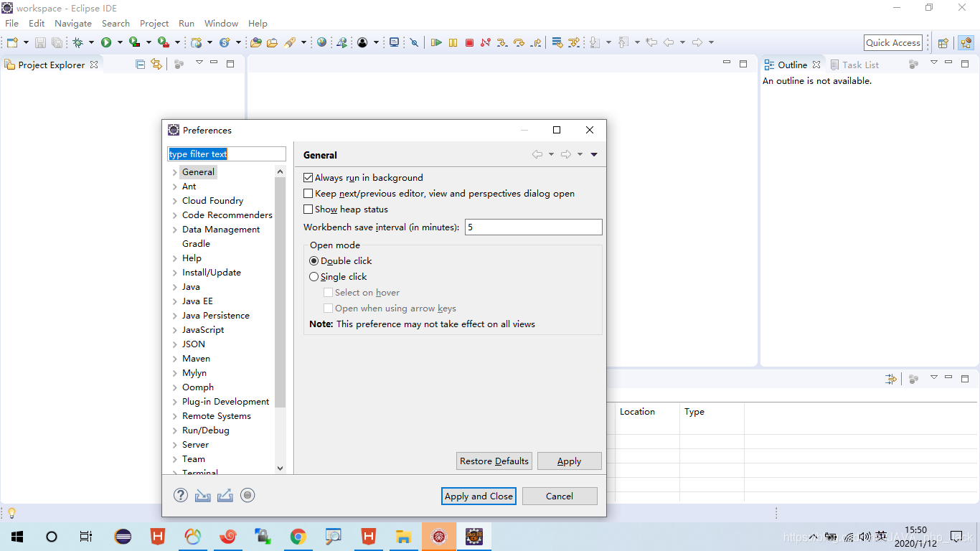Click the Debug bug toolbar icon
The width and height of the screenshot is (980, 551).
click(x=77, y=42)
